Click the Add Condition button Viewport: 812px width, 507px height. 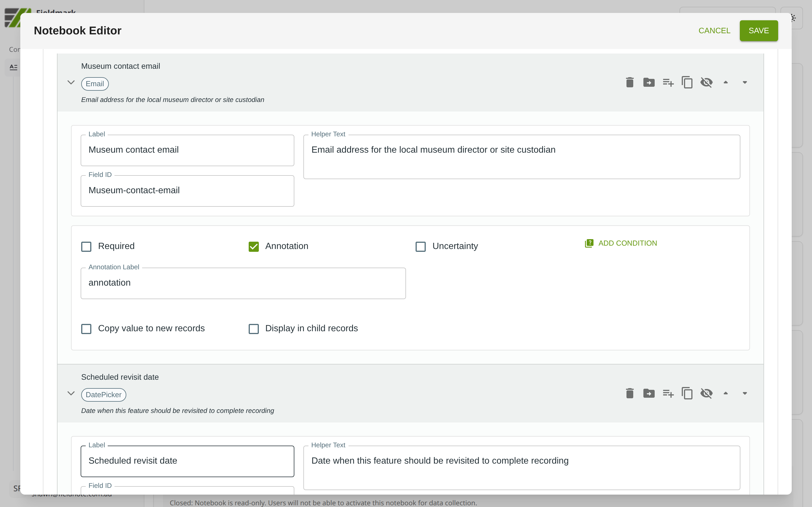621,243
